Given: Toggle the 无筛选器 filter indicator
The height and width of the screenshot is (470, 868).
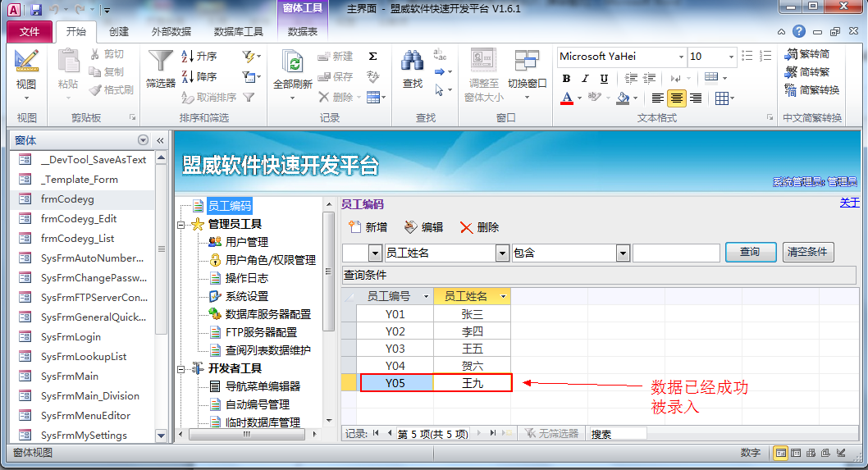Looking at the screenshot, I should click(551, 433).
